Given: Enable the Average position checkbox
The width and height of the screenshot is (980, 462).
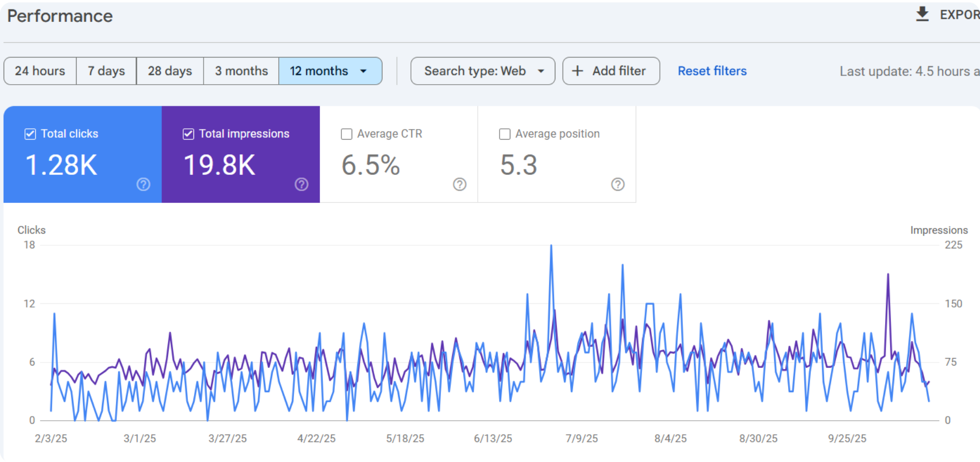Looking at the screenshot, I should point(505,134).
